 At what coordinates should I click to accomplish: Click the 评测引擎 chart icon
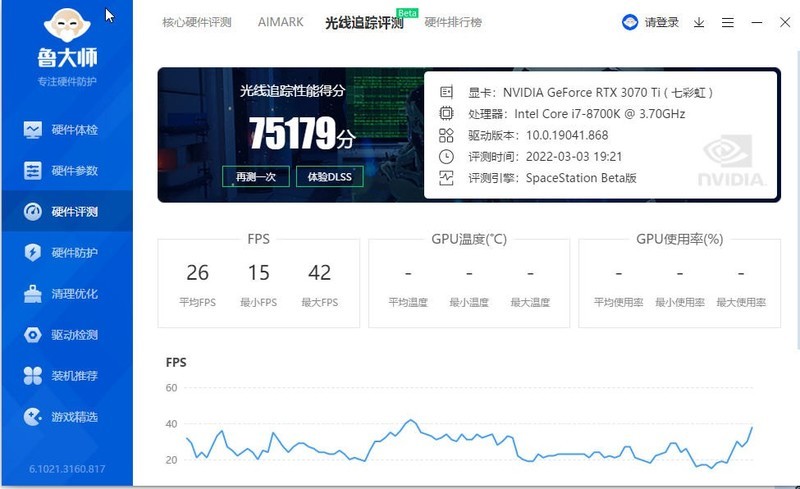[446, 178]
